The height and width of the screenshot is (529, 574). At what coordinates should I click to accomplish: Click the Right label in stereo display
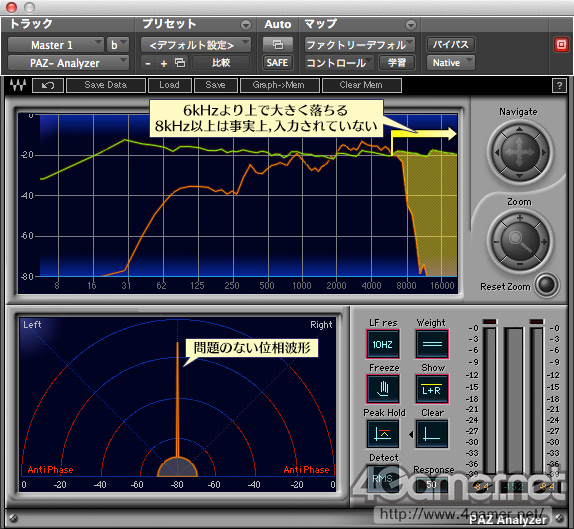click(x=321, y=325)
